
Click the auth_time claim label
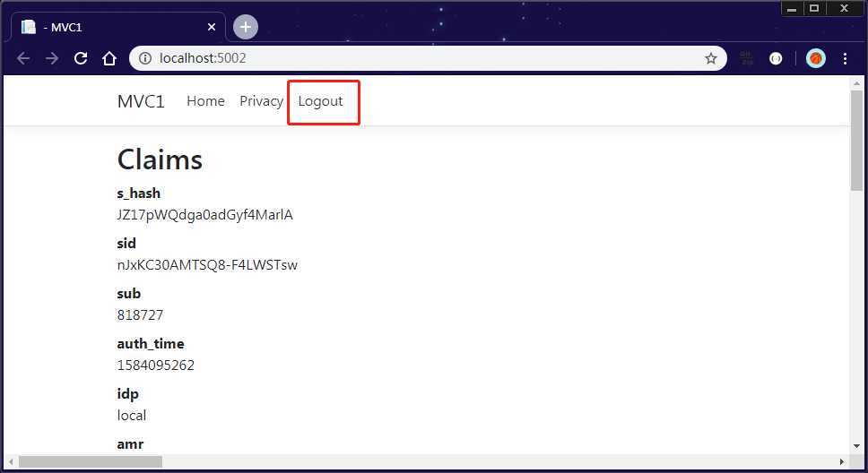[x=151, y=343]
